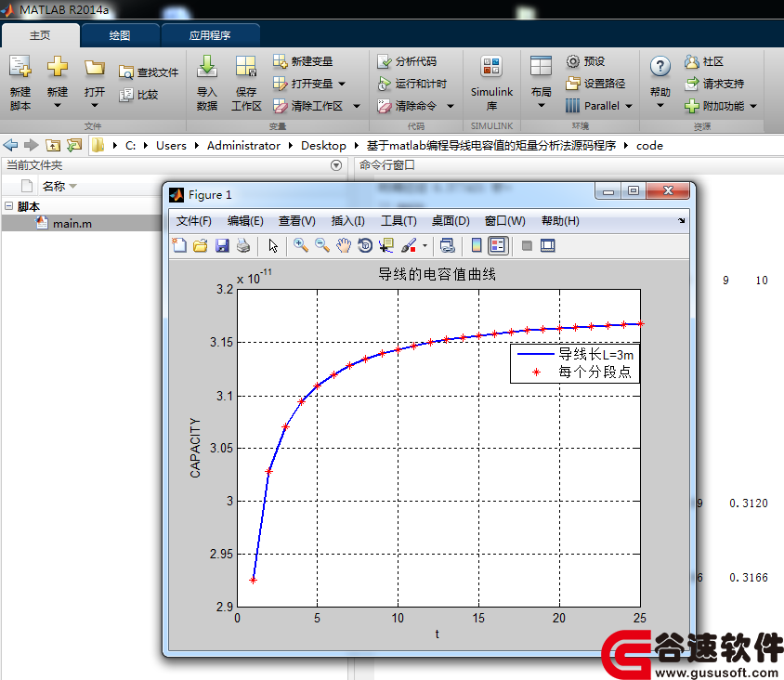The width and height of the screenshot is (784, 680).
Task: Expand Open Variable (打开变量) dropdown
Action: 342,84
